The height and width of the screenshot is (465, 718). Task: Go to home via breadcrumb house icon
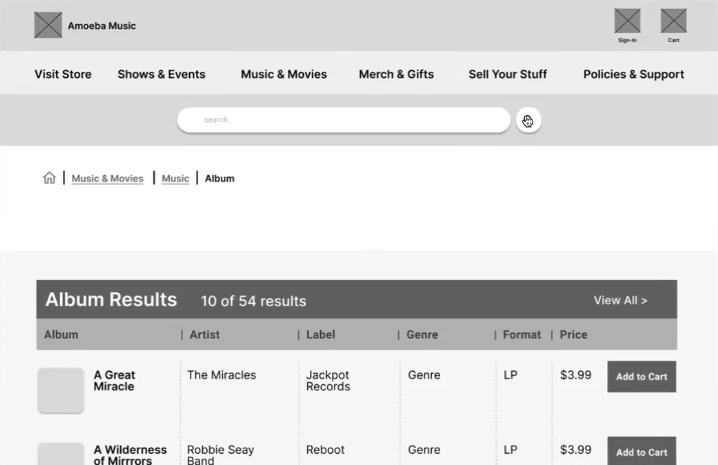coord(49,178)
